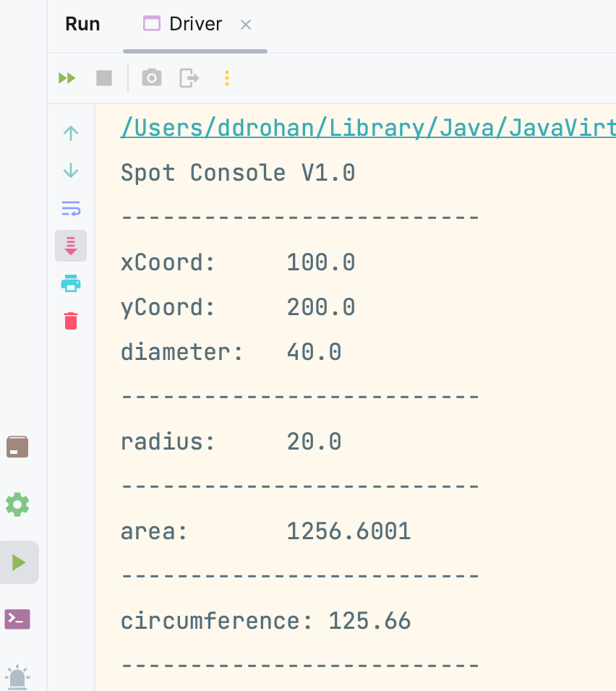Jump up with the up arrow icon

(71, 133)
